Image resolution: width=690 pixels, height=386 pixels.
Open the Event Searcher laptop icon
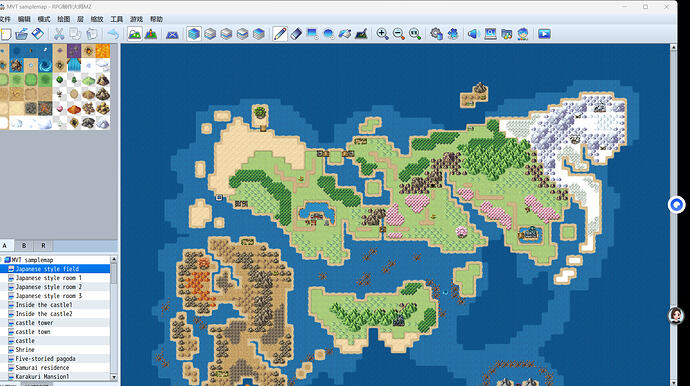coord(490,34)
